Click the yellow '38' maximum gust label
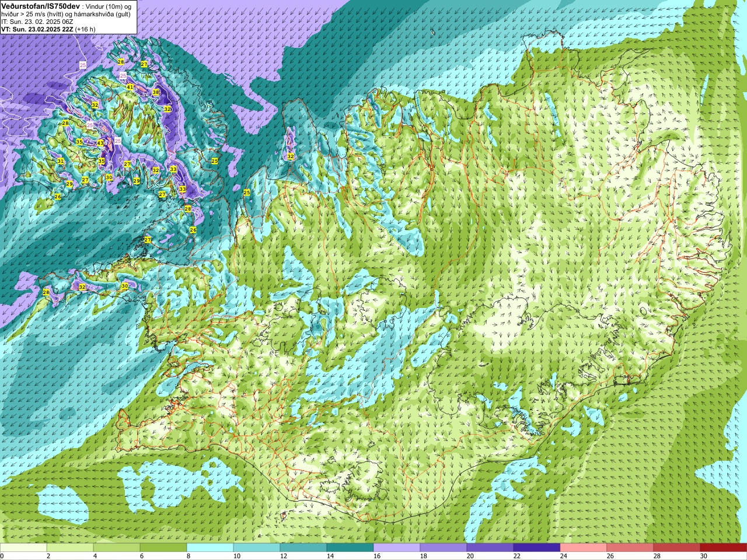This screenshot has width=747, height=560. (156, 92)
